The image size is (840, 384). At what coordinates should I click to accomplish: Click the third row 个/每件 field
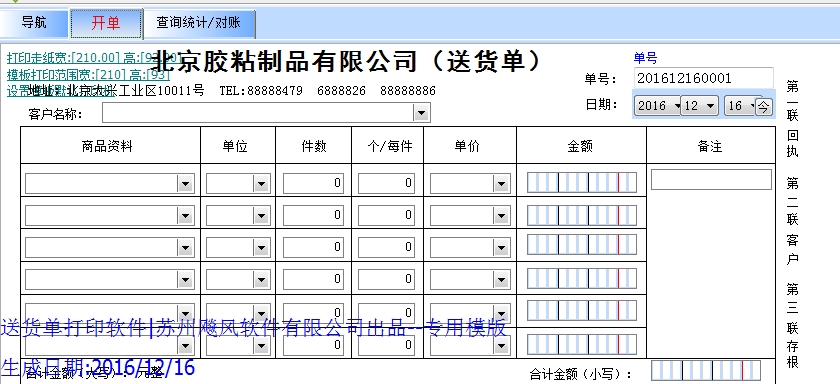(386, 247)
